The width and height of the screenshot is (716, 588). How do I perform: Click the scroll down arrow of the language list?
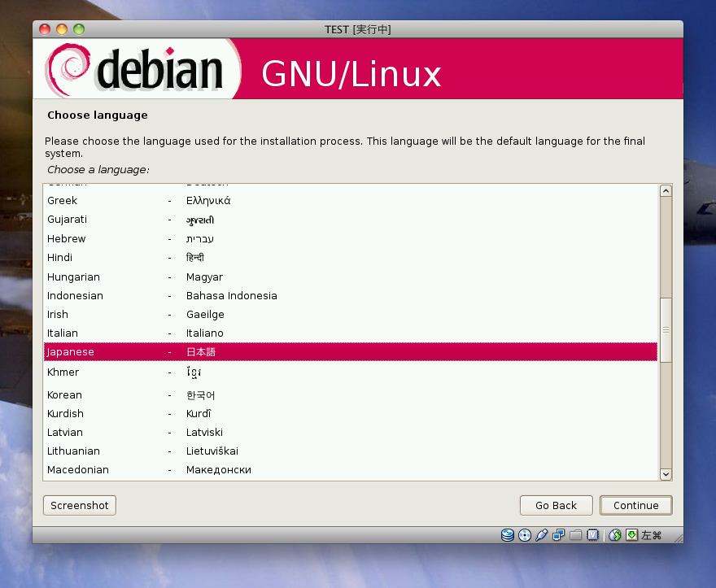click(666, 474)
